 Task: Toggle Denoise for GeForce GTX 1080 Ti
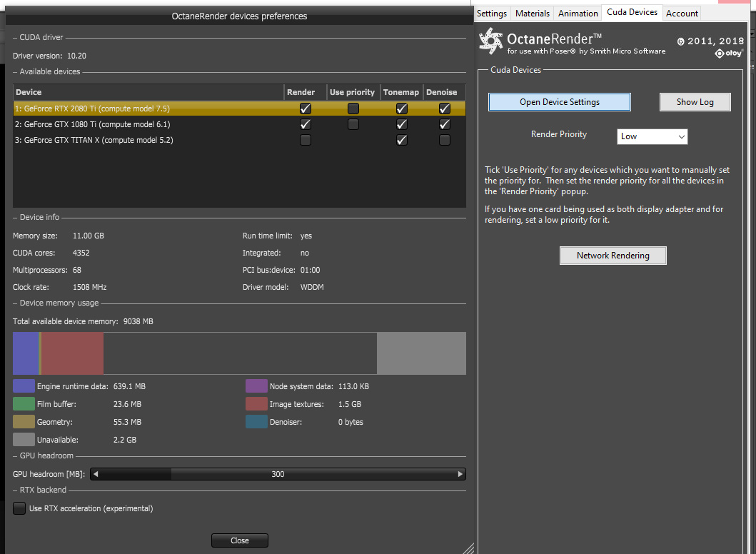445,124
